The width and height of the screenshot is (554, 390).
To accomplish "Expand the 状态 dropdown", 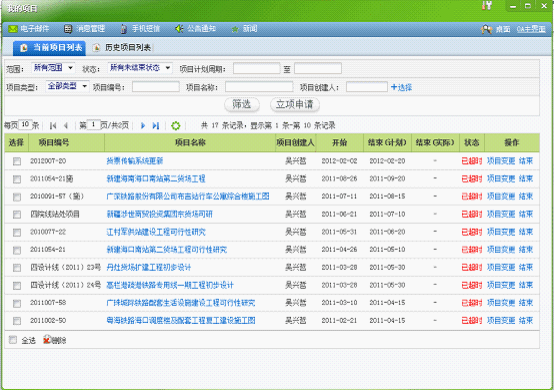I will 140,68.
